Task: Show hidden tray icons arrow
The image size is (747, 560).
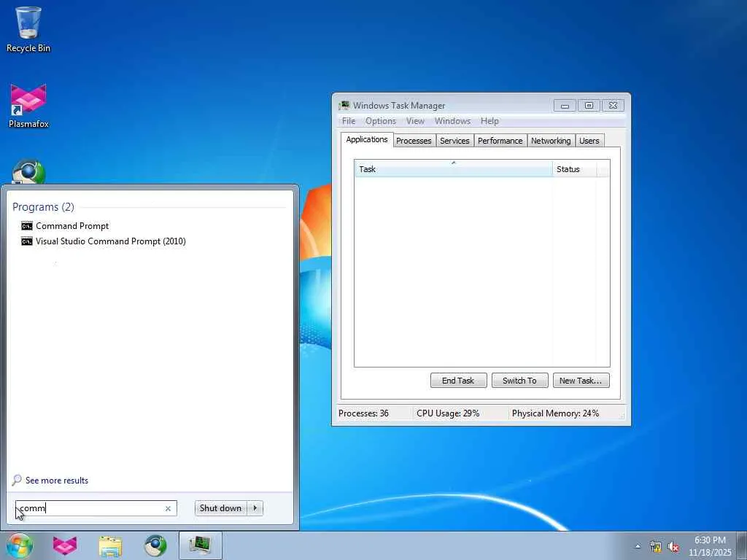Action: (638, 546)
